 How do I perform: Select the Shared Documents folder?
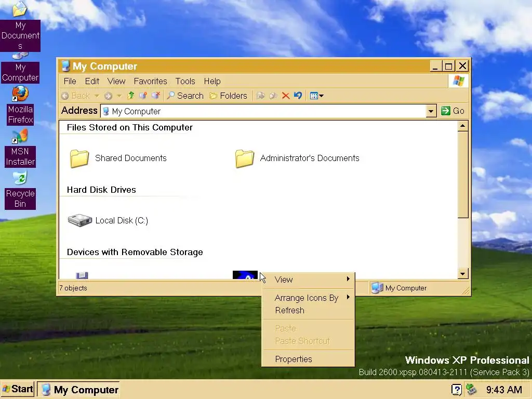(118, 158)
